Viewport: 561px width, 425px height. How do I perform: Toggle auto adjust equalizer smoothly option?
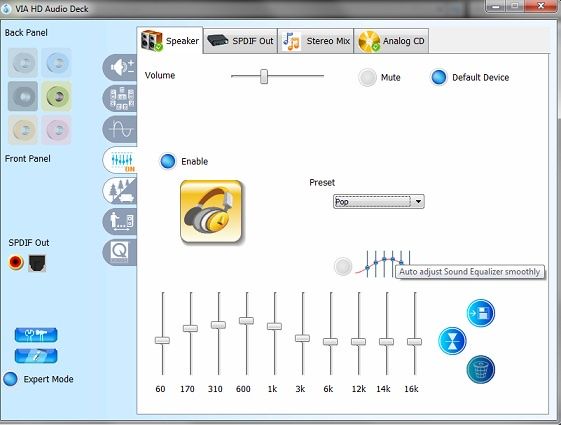343,267
